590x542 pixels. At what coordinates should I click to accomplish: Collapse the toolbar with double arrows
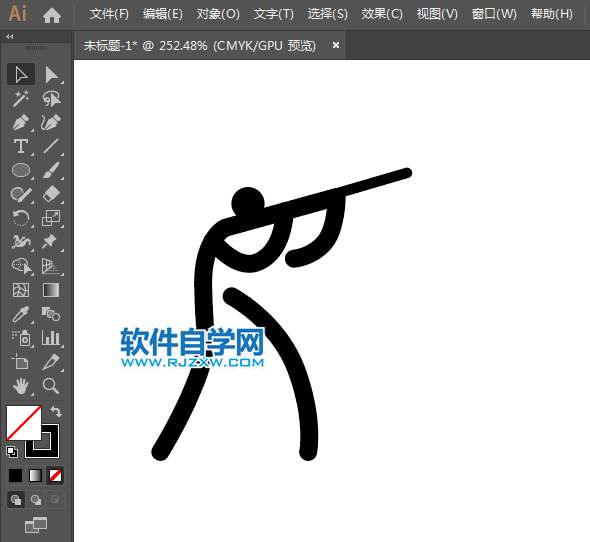(10, 37)
